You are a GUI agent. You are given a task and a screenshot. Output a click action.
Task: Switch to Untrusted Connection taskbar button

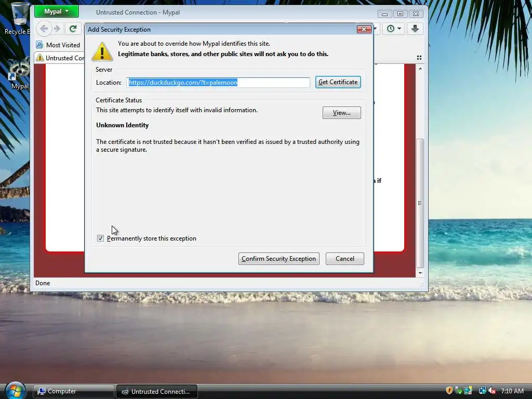pos(157,391)
